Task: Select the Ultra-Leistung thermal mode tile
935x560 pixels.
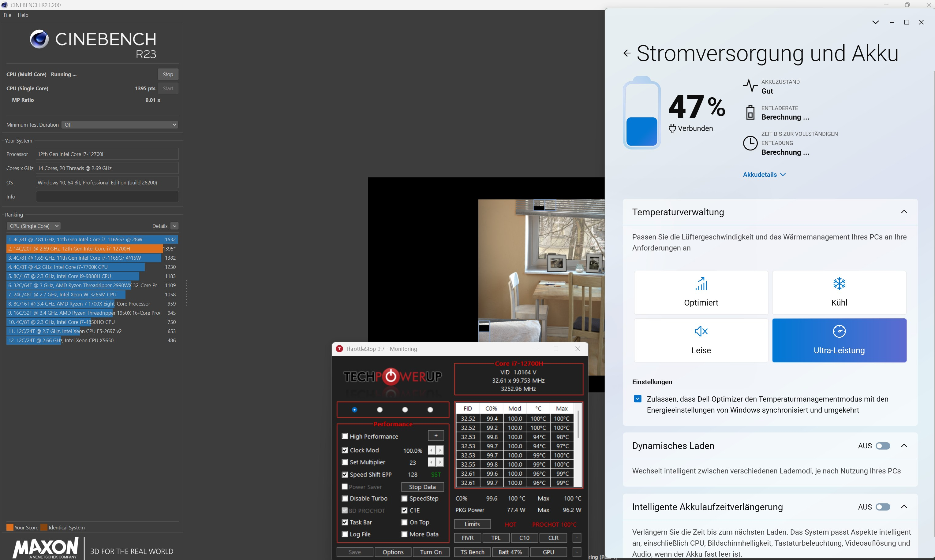Action: point(839,340)
